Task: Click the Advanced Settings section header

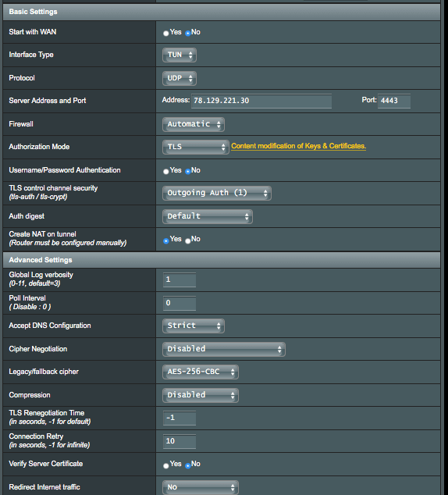Action: 222,260
